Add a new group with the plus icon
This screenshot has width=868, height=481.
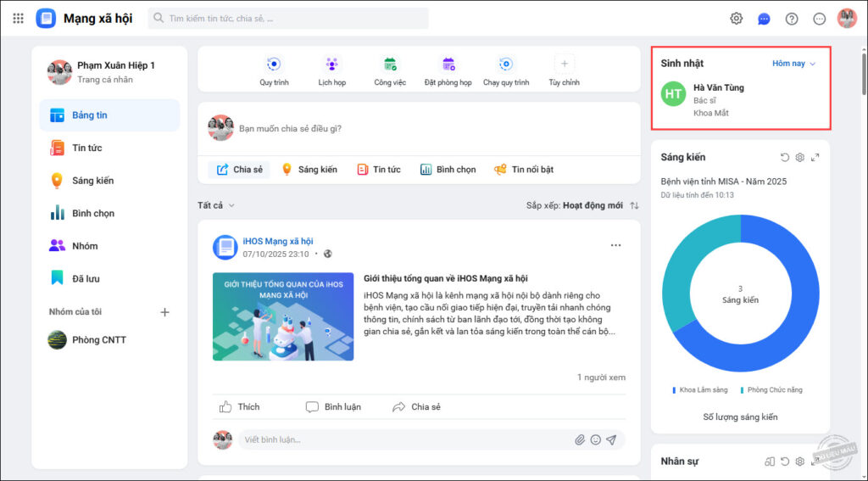pyautogui.click(x=164, y=312)
